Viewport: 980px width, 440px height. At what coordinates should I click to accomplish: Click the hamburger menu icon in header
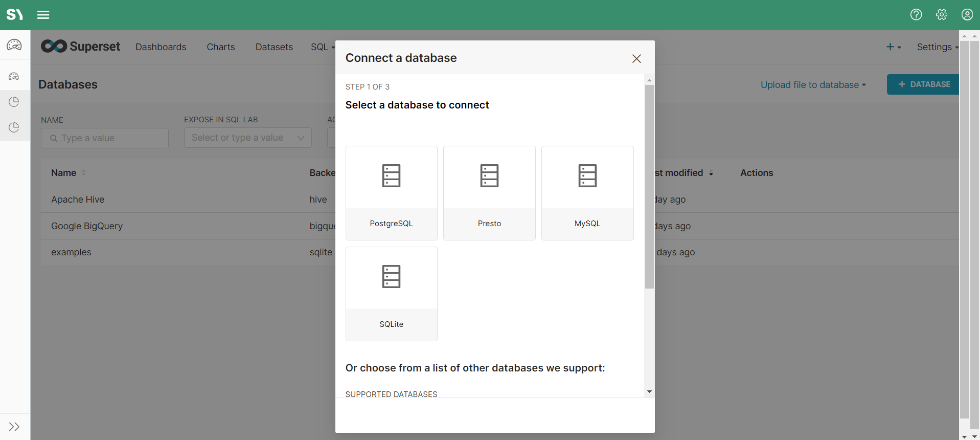[x=43, y=15]
